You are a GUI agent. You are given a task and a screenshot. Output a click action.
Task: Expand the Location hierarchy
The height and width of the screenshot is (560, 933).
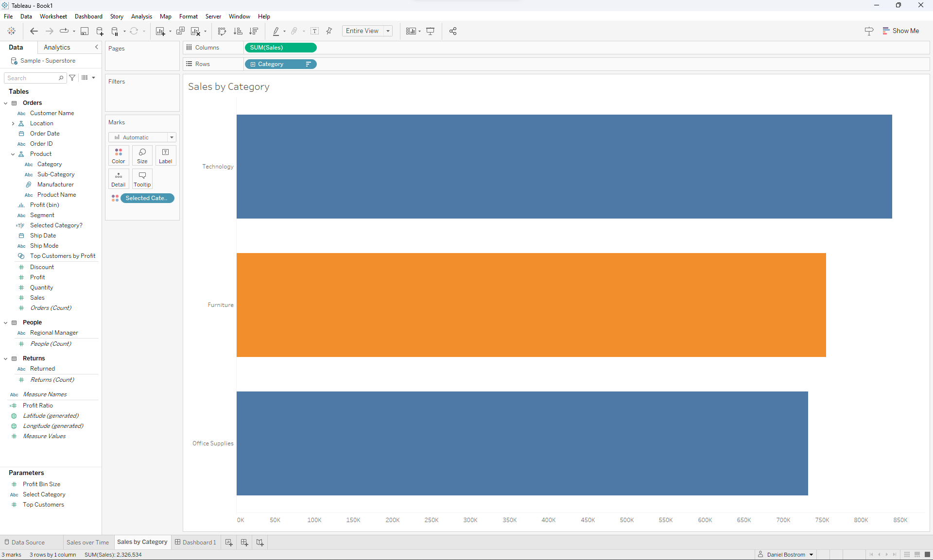[x=13, y=123]
